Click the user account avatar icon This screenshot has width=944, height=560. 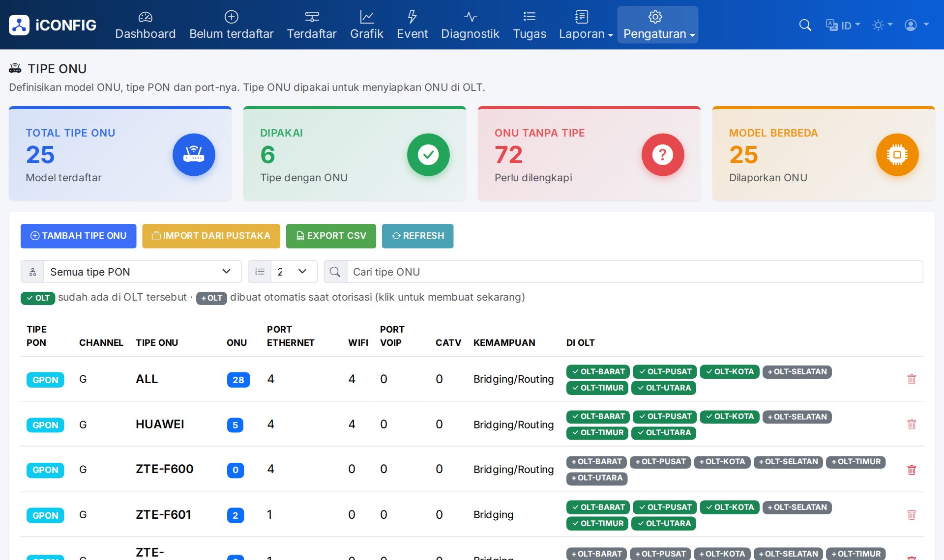point(911,25)
